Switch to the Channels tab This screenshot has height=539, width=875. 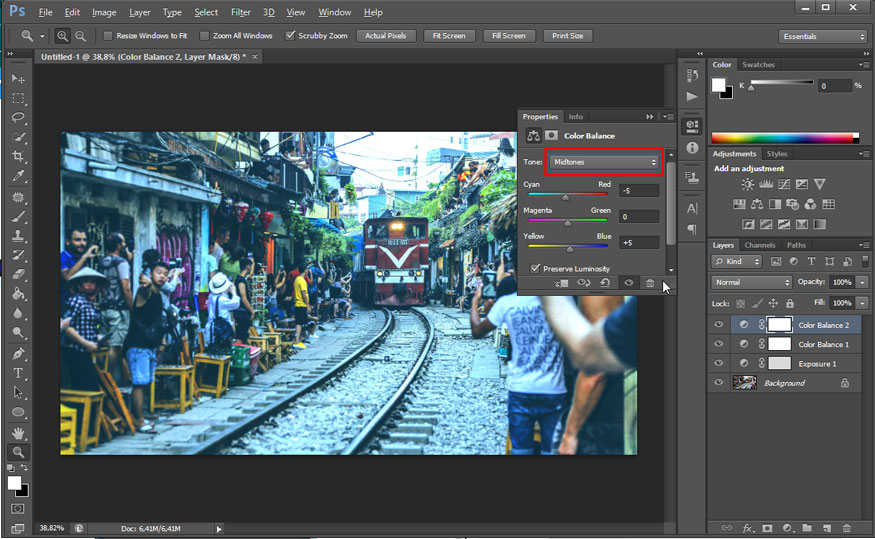(x=759, y=245)
